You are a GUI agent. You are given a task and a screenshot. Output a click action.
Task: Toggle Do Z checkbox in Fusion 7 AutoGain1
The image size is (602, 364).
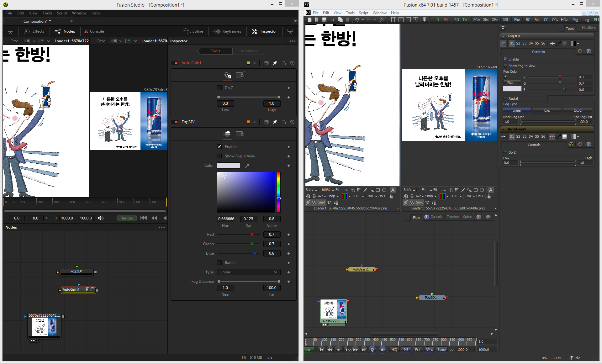[x=505, y=152]
